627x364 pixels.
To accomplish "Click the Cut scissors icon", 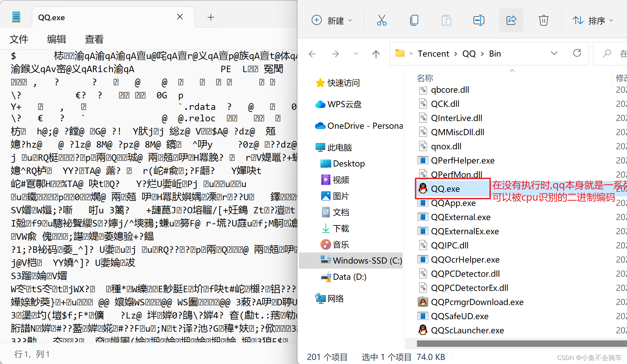I will pos(381,21).
